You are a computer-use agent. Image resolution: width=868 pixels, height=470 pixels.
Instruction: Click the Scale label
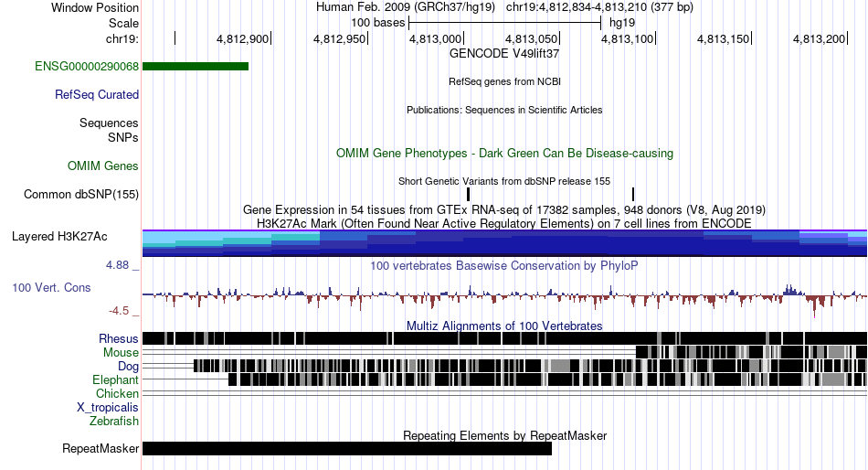tap(123, 23)
